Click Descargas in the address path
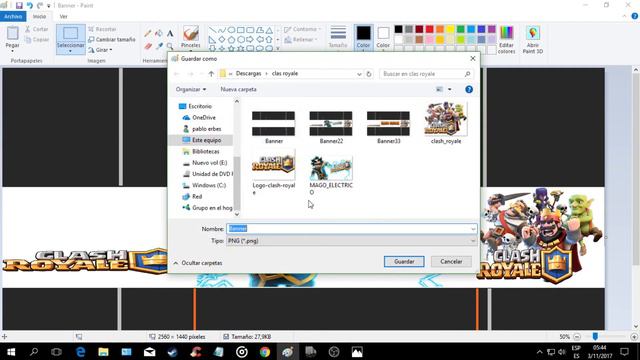Screen dimensions: 640x360 click(248, 74)
